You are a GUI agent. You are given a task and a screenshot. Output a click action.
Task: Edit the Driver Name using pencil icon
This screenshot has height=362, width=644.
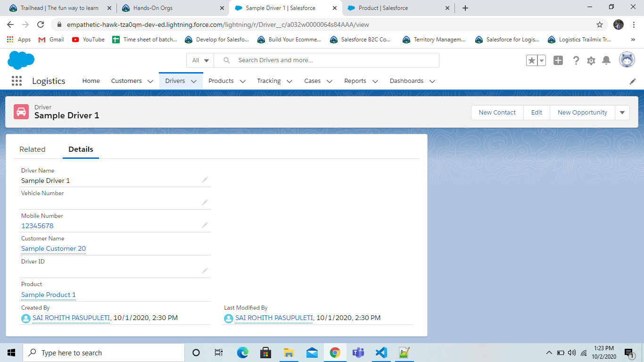[205, 180]
